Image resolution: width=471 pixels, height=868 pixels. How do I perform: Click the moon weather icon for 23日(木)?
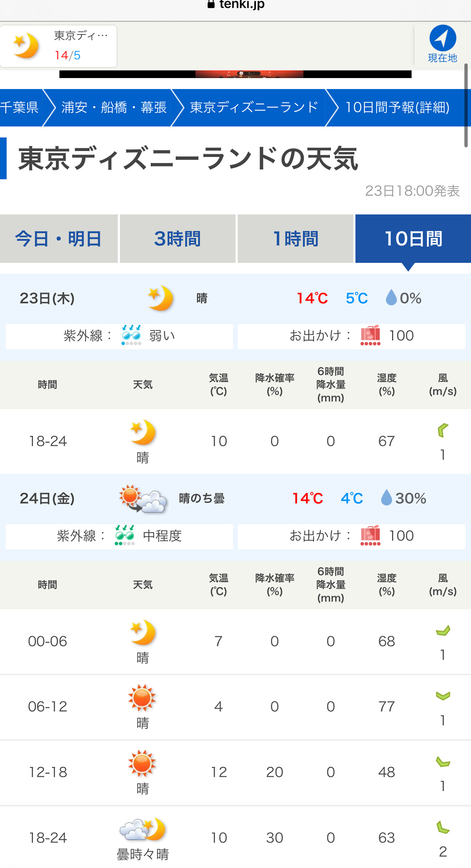[161, 298]
